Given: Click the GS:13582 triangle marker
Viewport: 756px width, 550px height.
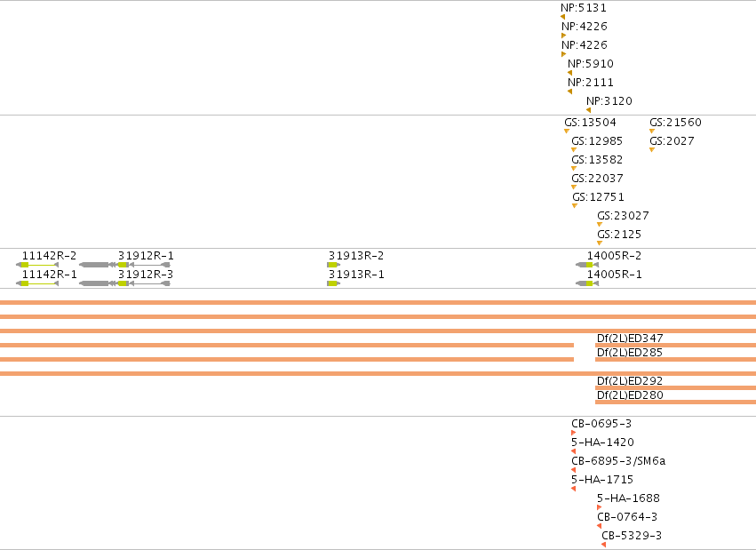Looking at the screenshot, I should coord(574,169).
